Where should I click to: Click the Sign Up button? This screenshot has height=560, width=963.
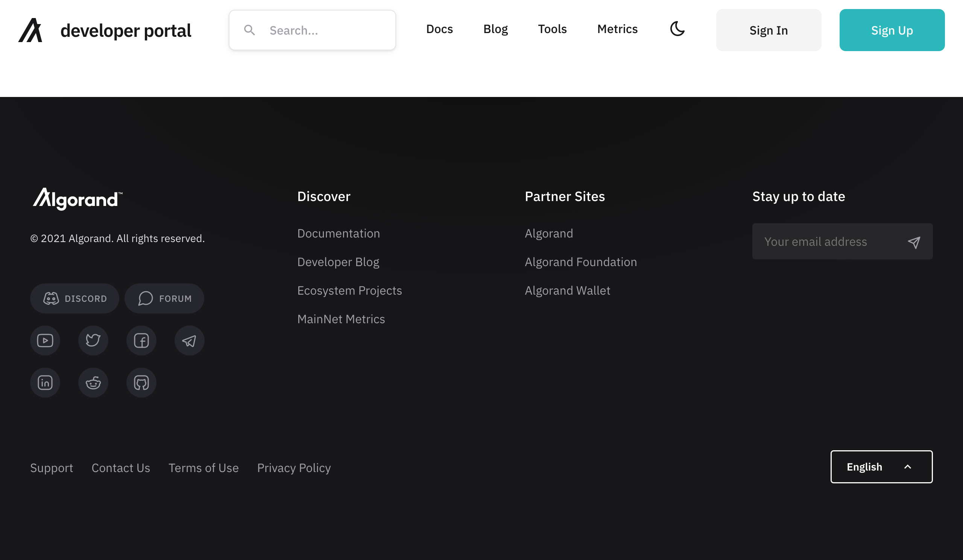point(892,30)
